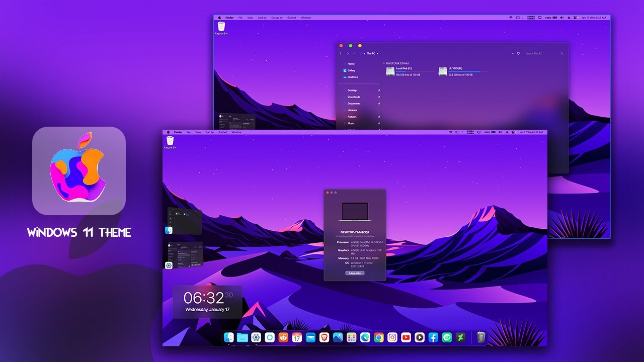This screenshot has width=644, height=362.
Task: Unpin Documents from the explorer sidebar
Action: click(379, 104)
